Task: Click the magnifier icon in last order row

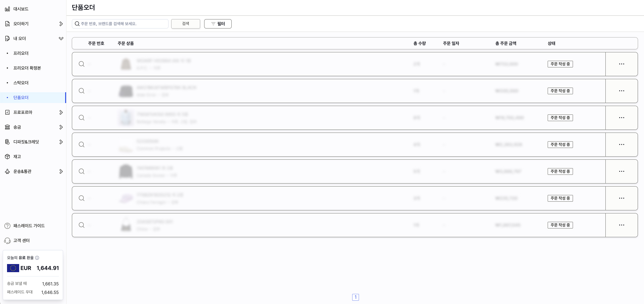Action: click(82, 225)
